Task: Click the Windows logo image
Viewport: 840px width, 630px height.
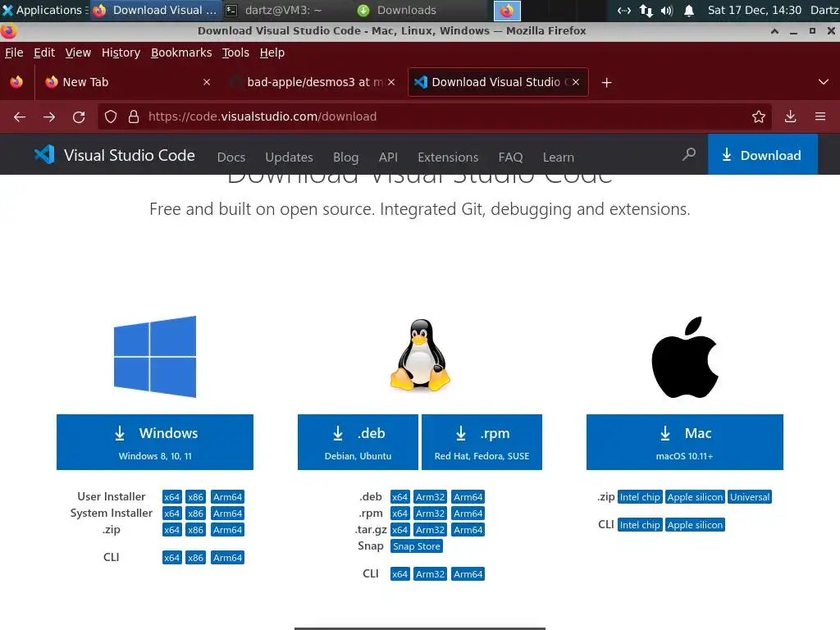Action: click(x=155, y=357)
